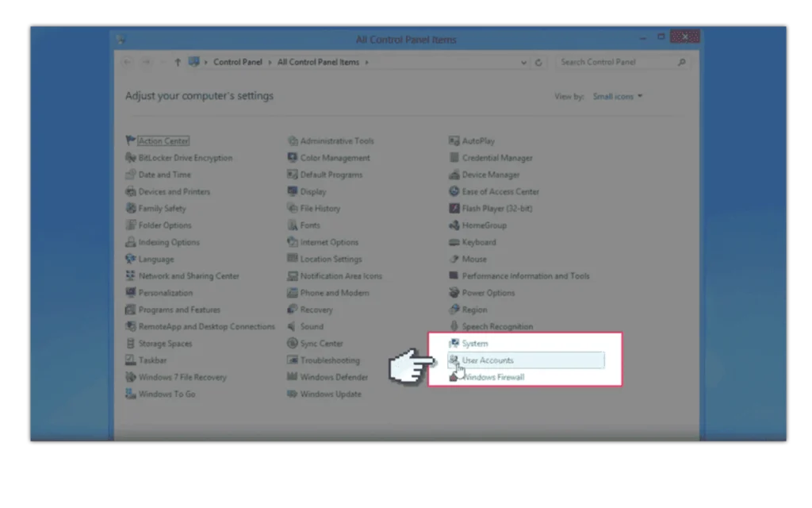Click the Fonts icon
The height and width of the screenshot is (508, 812).
coord(293,225)
